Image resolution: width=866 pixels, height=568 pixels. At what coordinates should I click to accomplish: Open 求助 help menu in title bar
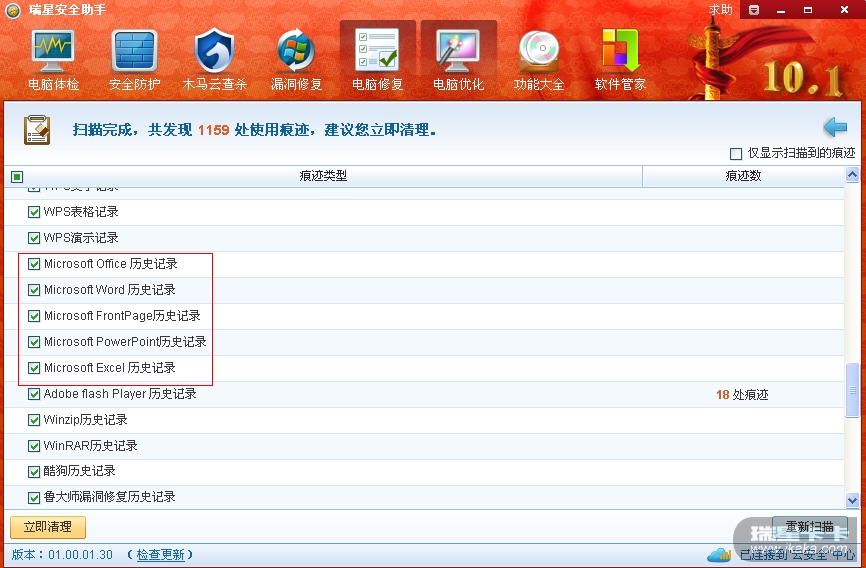point(721,10)
